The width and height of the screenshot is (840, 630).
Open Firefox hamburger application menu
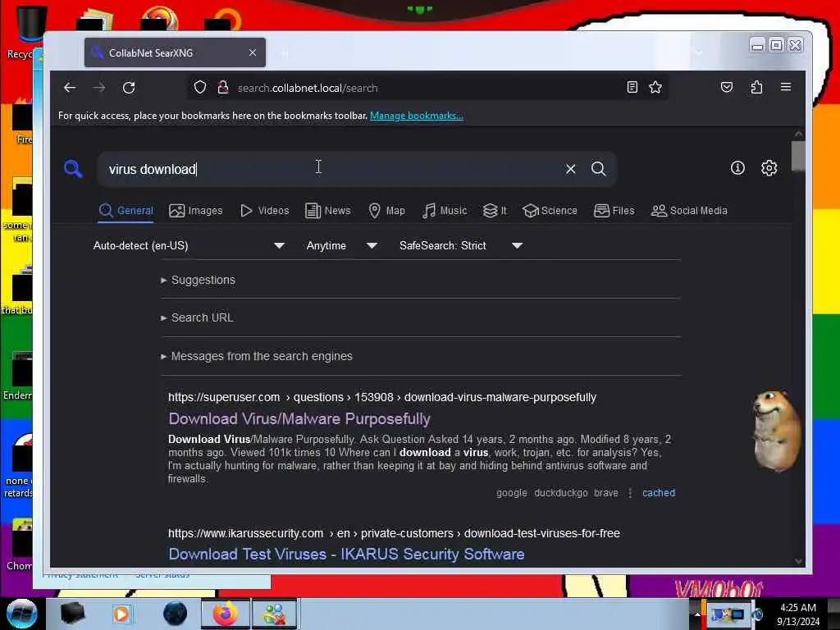[786, 87]
